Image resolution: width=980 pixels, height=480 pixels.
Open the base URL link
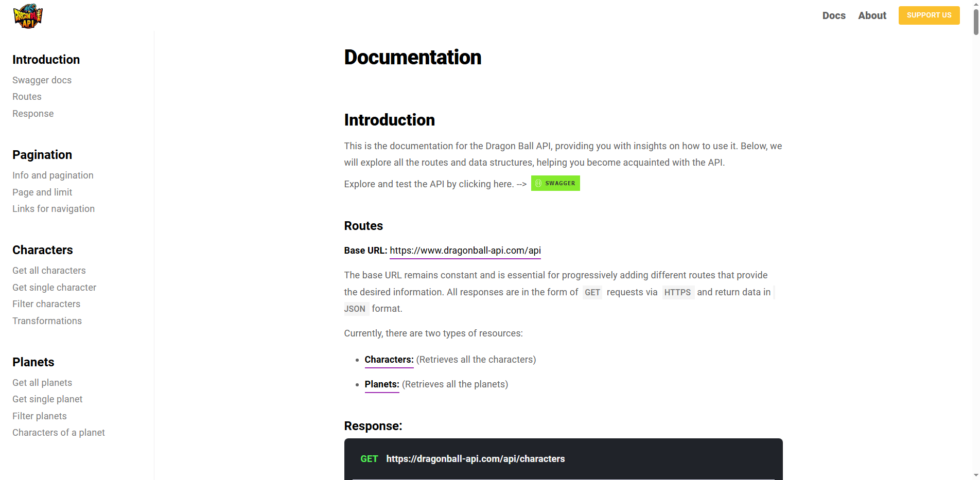465,251
